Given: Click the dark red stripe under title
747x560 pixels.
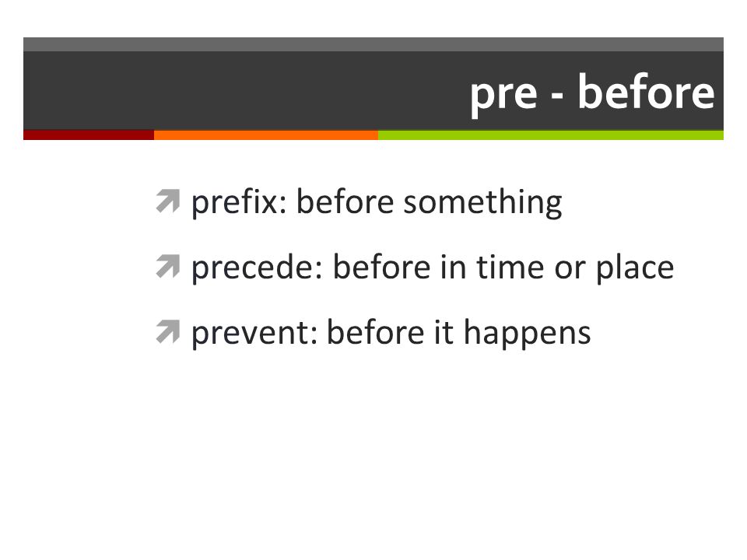Looking at the screenshot, I should click(x=89, y=135).
